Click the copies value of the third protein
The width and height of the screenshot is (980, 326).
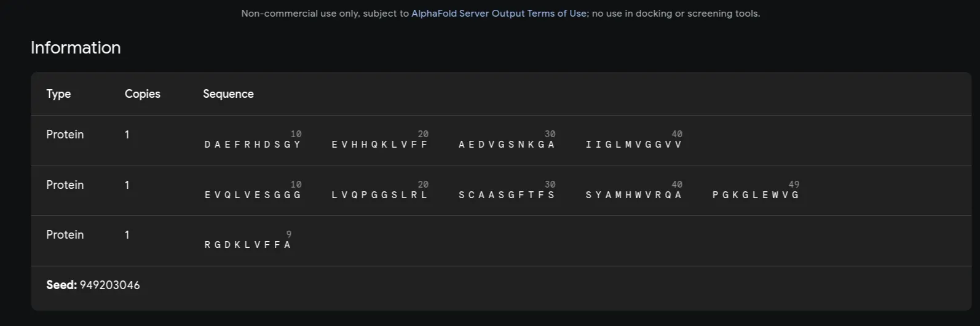point(127,234)
